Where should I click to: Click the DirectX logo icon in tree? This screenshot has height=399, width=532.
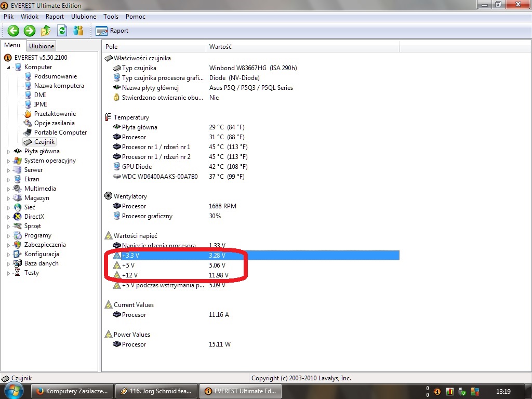coord(17,217)
